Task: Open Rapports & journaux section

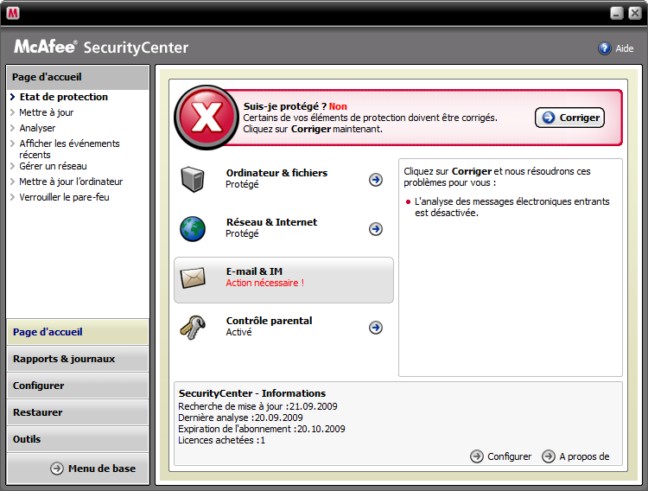Action: click(x=78, y=359)
